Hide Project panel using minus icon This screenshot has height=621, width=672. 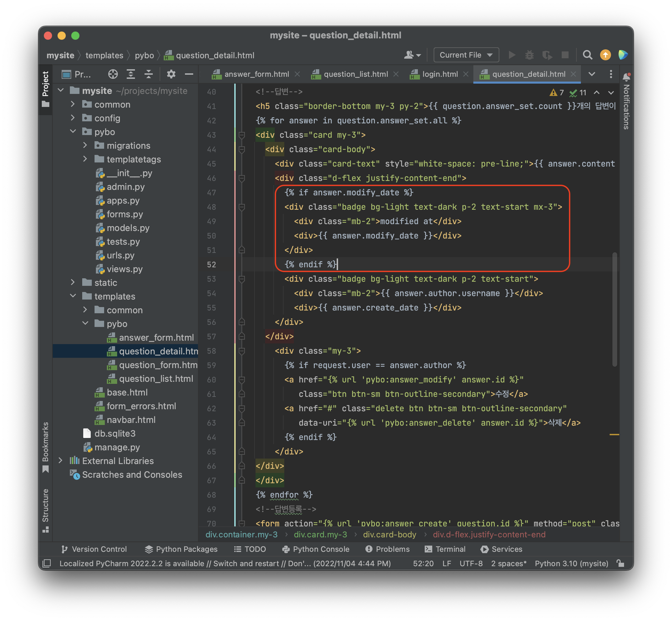[x=189, y=74]
